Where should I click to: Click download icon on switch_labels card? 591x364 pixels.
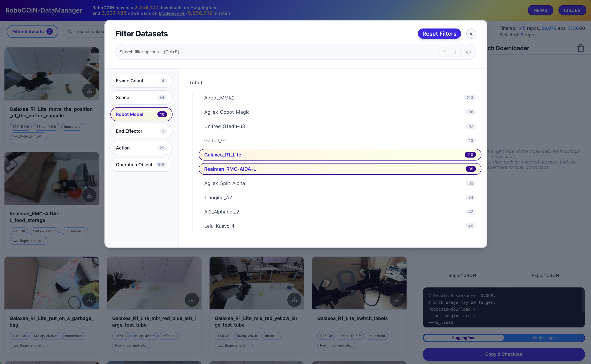tap(397, 300)
